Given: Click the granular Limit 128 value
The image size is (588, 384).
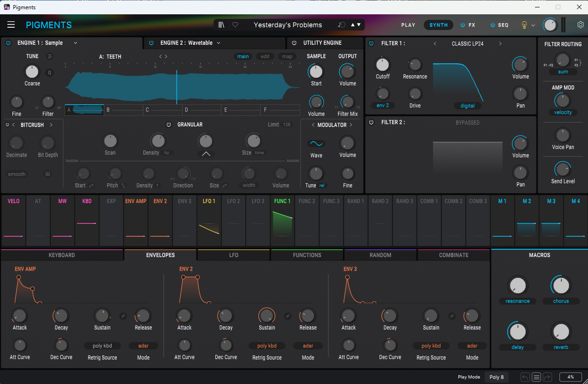Looking at the screenshot, I should [x=287, y=125].
